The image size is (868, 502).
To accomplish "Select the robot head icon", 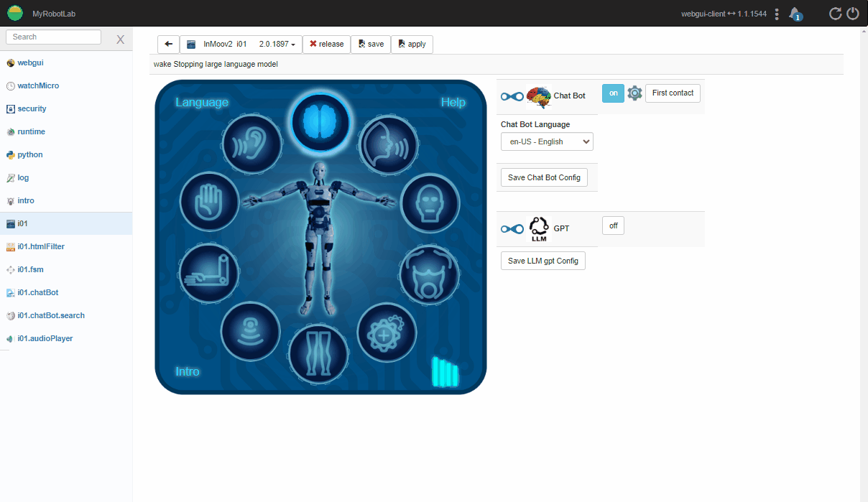I will tap(430, 203).
